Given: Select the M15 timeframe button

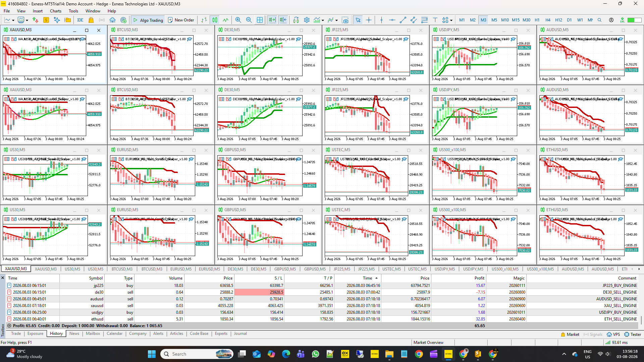Looking at the screenshot, I should (x=516, y=20).
